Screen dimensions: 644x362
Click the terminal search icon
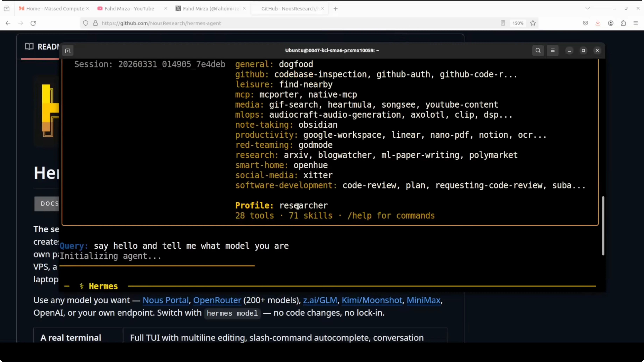pyautogui.click(x=538, y=51)
